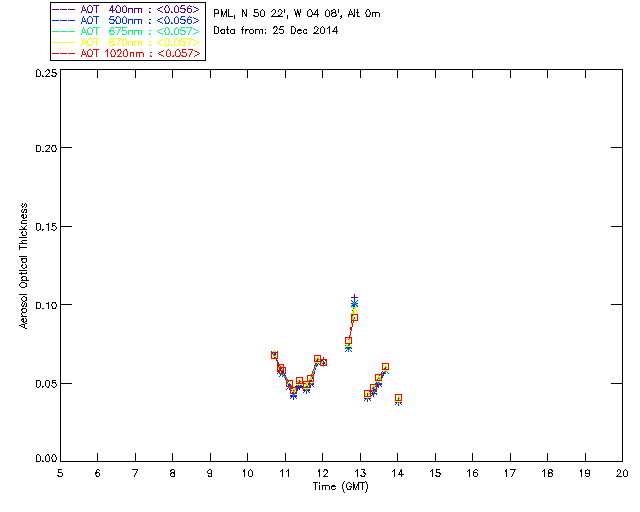Click the hour 13 x-axis label
This screenshot has height=512, width=640.
(360, 473)
